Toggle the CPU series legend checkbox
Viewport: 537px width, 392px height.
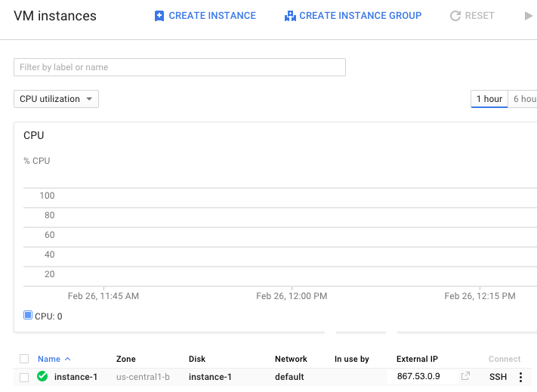coord(28,316)
